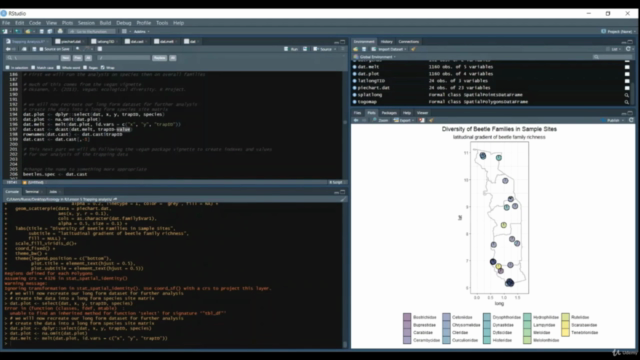The height and width of the screenshot is (360, 640).
Task: Open Publish dropdown in Plots pane
Action: pyautogui.click(x=611, y=120)
